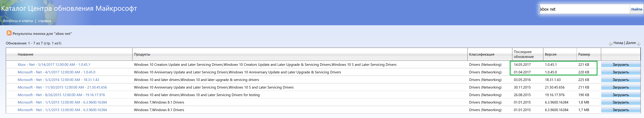Click the right arrow icon next to Далее

(x=638, y=44)
